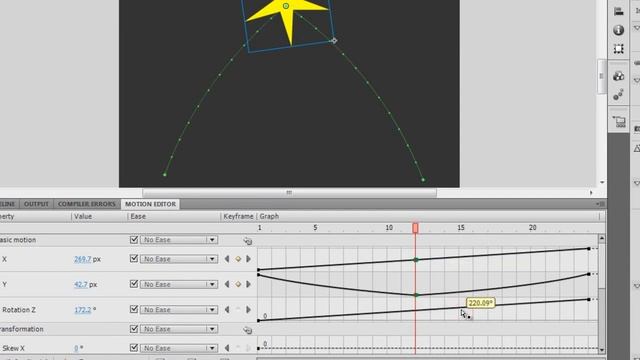This screenshot has height=360, width=640.
Task: Switch to the Output tab
Action: click(x=36, y=204)
